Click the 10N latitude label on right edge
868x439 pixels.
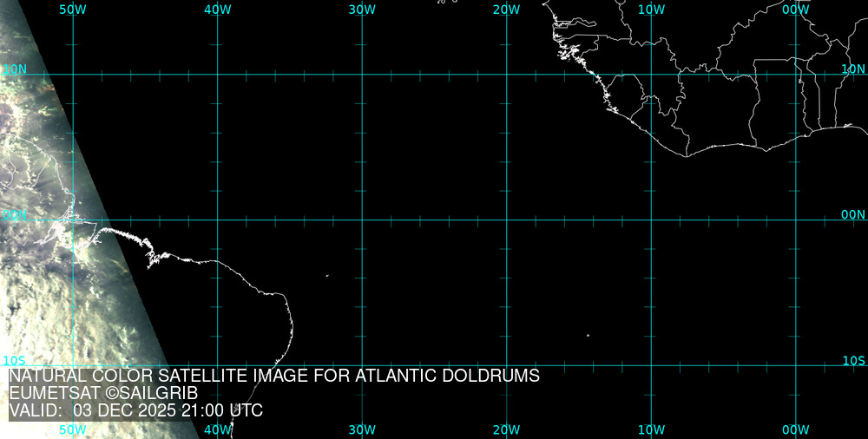click(x=854, y=69)
